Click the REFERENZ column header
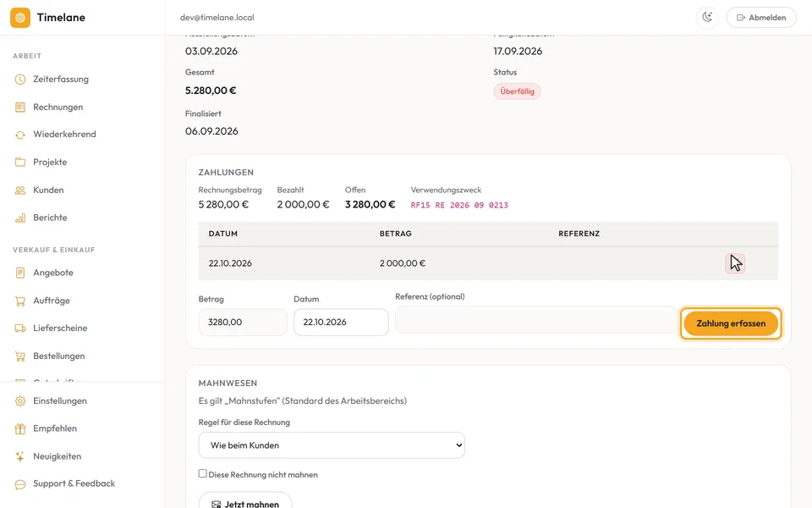The height and width of the screenshot is (508, 812). coord(579,234)
